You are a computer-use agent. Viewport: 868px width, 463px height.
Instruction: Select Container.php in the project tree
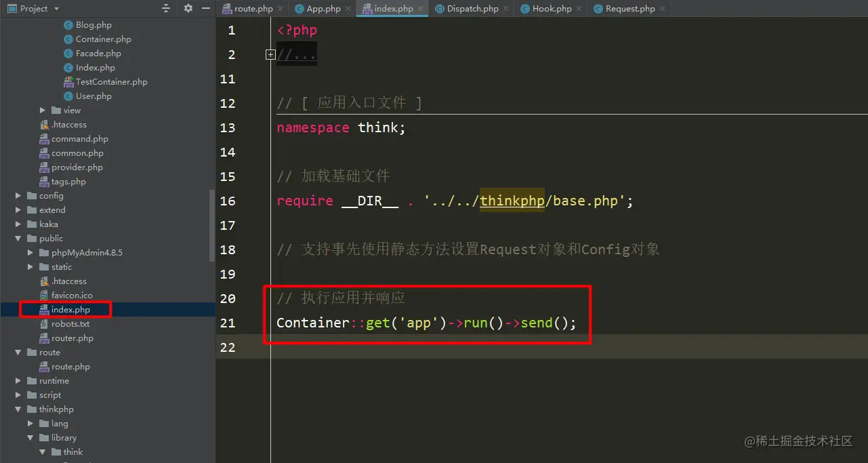click(104, 39)
